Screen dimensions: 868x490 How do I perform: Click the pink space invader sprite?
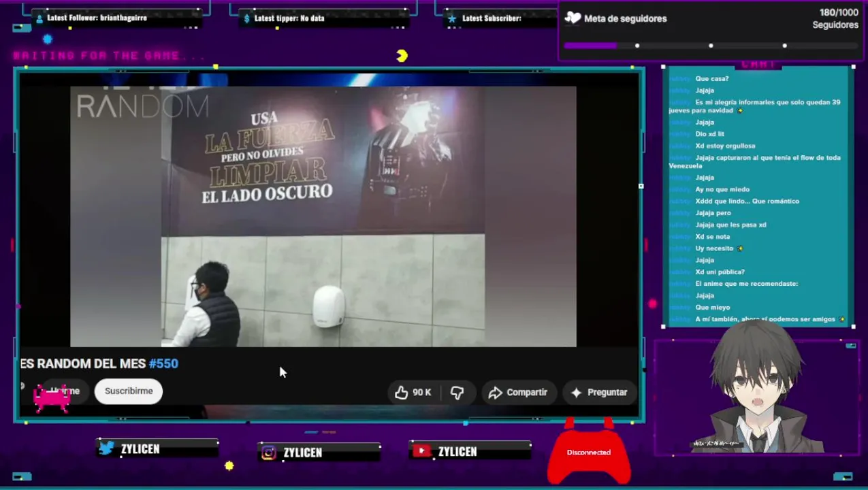point(52,399)
